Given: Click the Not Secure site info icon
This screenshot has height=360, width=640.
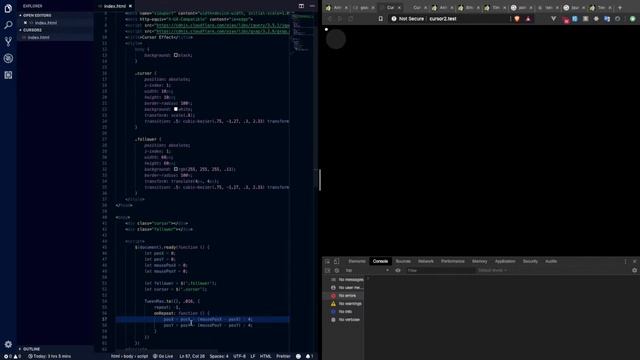Looking at the screenshot, I should click(394, 19).
